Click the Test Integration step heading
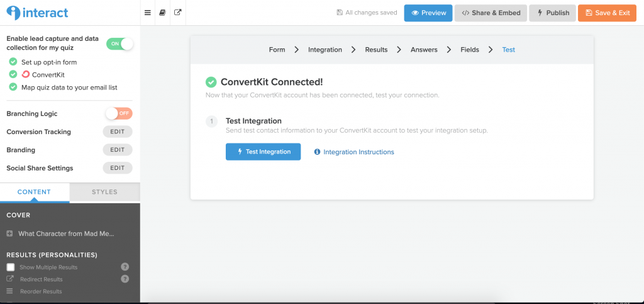Image resolution: width=644 pixels, height=304 pixels. 253,121
